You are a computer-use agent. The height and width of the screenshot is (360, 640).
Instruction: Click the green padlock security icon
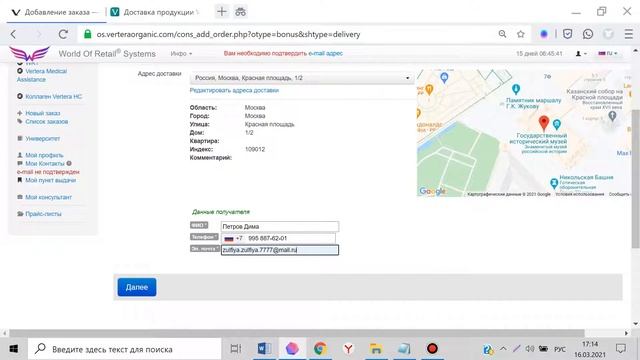click(x=87, y=34)
